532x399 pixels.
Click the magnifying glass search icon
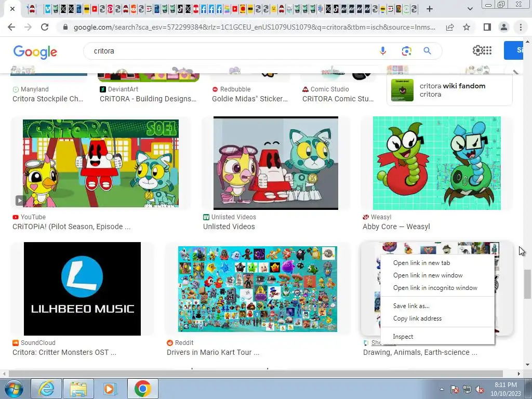click(427, 51)
